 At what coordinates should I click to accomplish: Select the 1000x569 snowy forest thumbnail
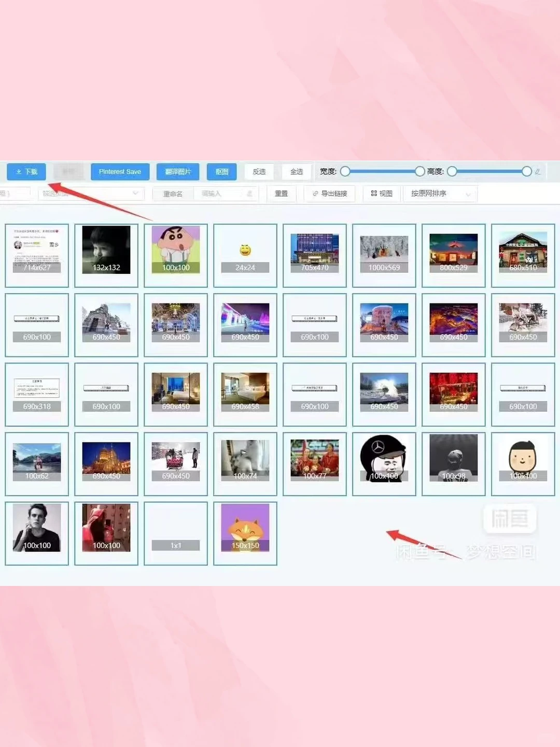(x=384, y=255)
